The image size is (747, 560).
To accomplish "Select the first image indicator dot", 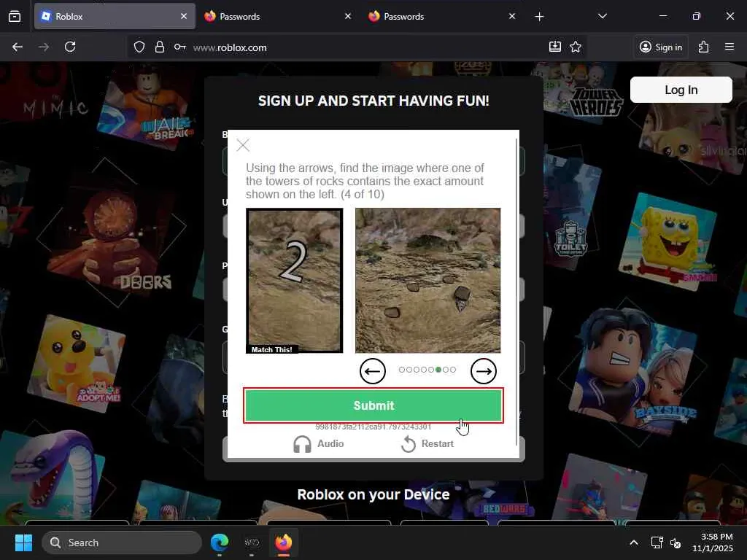I will click(x=402, y=370).
